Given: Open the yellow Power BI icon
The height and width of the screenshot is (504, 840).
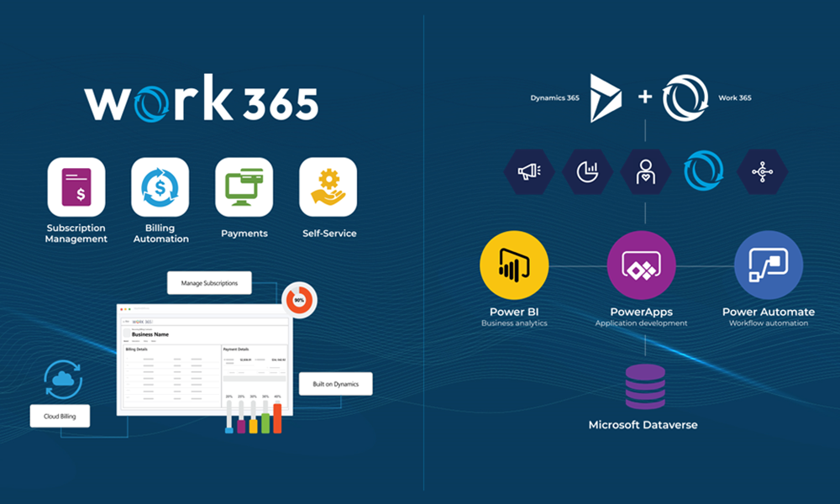Looking at the screenshot, I should (514, 265).
